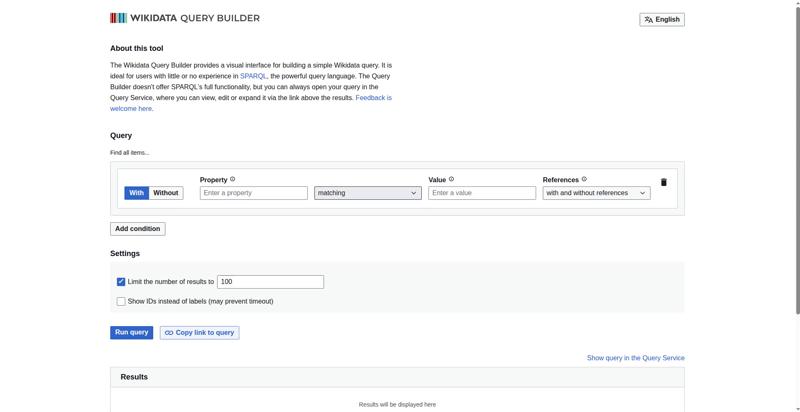Open the matching dropdown

click(x=367, y=193)
